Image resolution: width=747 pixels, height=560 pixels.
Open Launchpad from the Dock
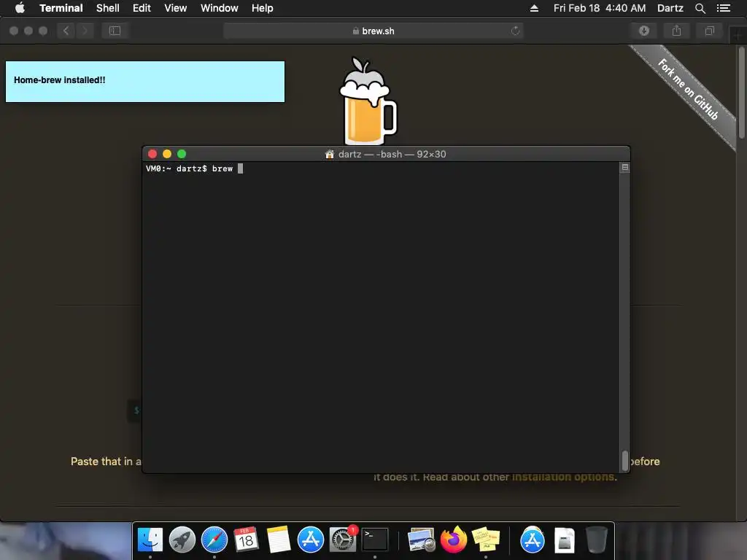click(x=182, y=540)
